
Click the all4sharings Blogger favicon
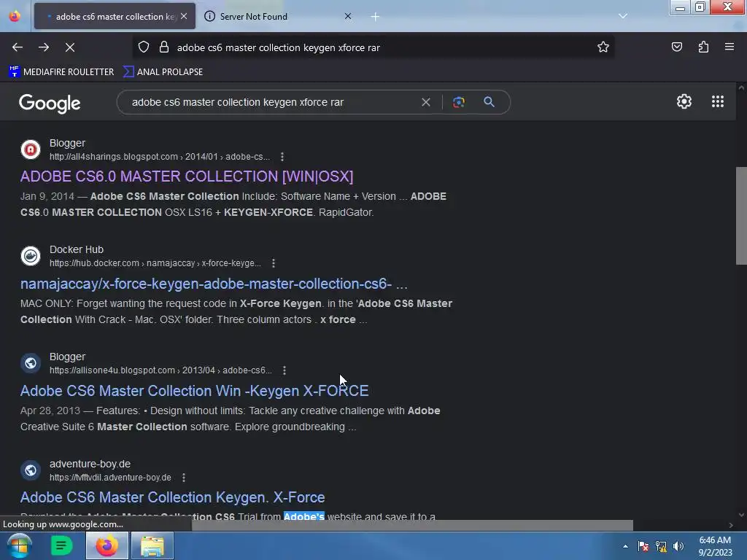(31, 149)
